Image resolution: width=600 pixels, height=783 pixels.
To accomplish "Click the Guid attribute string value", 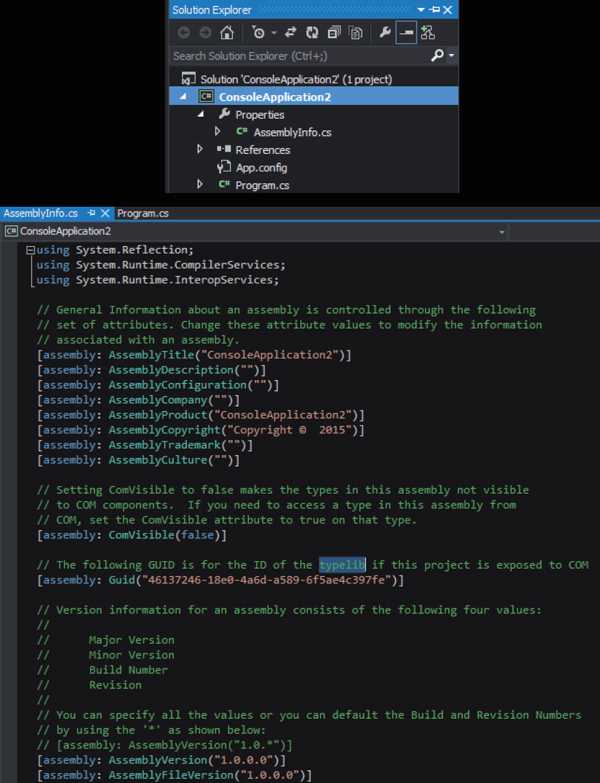I will [x=267, y=580].
